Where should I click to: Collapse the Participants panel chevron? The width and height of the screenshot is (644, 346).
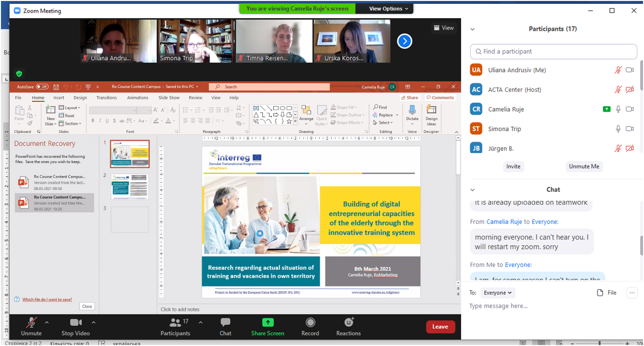pos(472,29)
